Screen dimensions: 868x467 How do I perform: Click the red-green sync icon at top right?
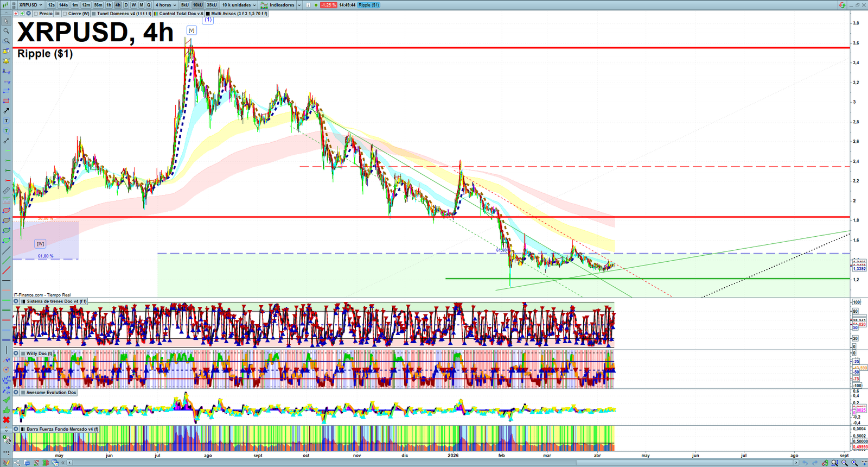point(842,5)
